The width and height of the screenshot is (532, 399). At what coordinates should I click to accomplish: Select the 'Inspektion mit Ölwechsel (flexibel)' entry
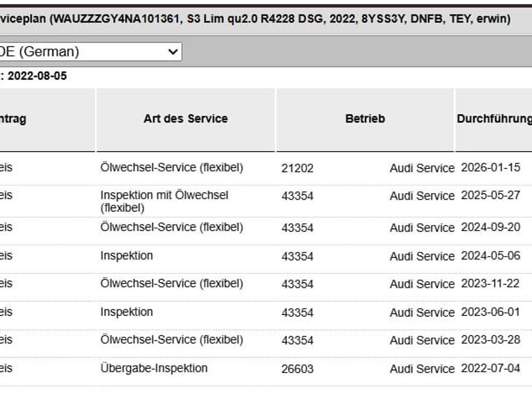click(164, 201)
